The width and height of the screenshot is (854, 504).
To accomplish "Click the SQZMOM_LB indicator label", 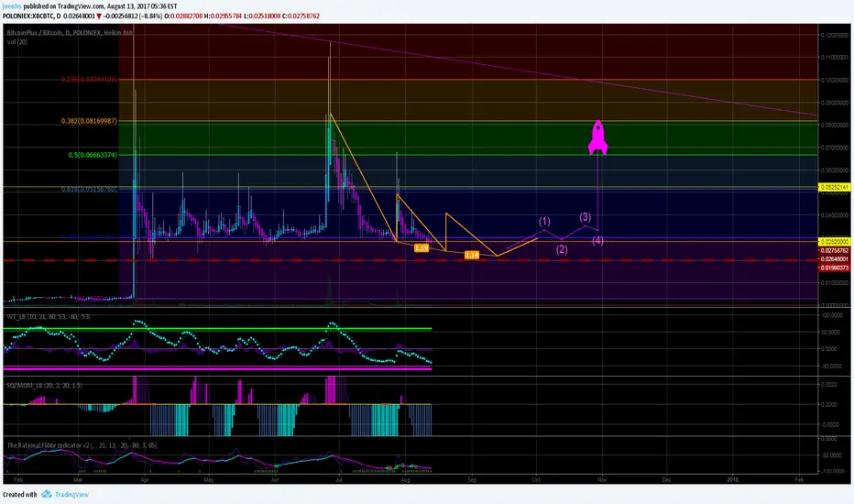I will tap(44, 385).
